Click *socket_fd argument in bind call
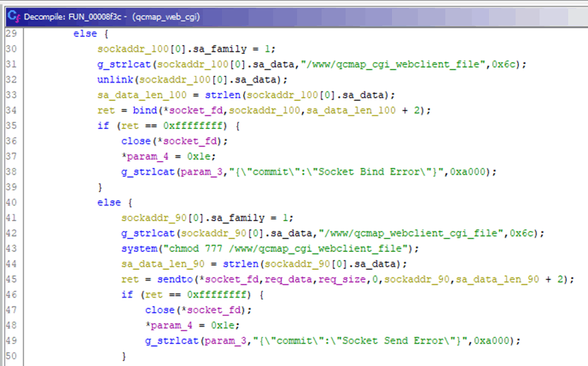This screenshot has width=588, height=366. (x=193, y=111)
